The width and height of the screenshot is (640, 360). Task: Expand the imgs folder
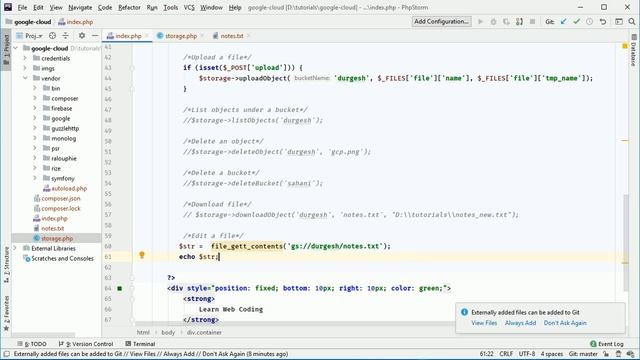pyautogui.click(x=25, y=68)
